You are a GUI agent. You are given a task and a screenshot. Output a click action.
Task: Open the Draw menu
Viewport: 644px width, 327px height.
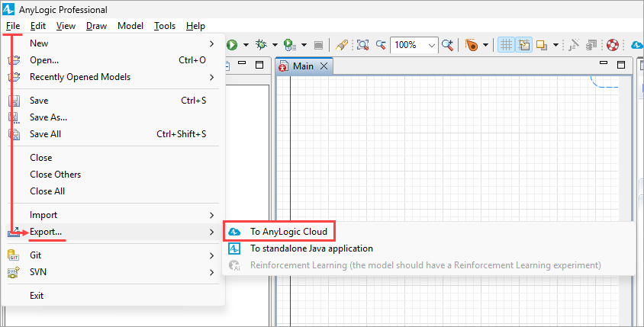click(x=96, y=26)
